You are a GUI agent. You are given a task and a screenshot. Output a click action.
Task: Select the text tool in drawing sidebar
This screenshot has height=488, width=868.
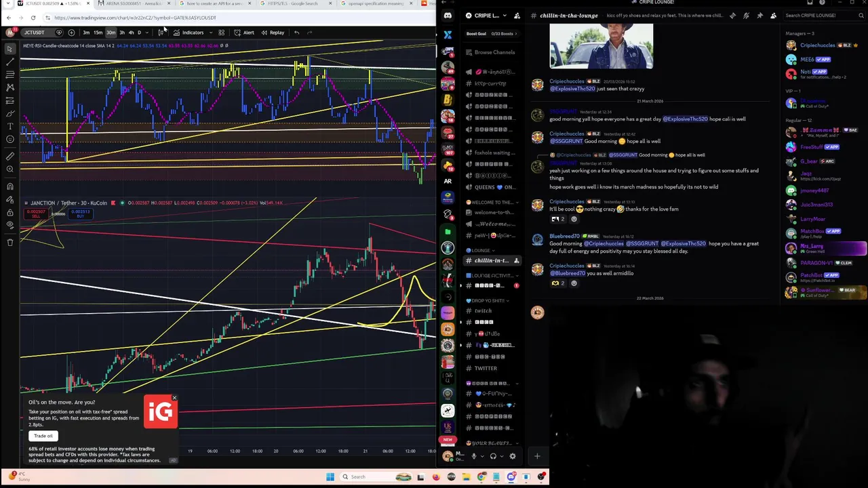9,127
